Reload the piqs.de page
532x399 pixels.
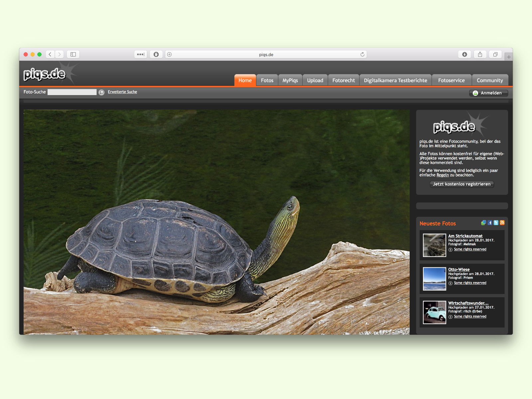click(362, 54)
